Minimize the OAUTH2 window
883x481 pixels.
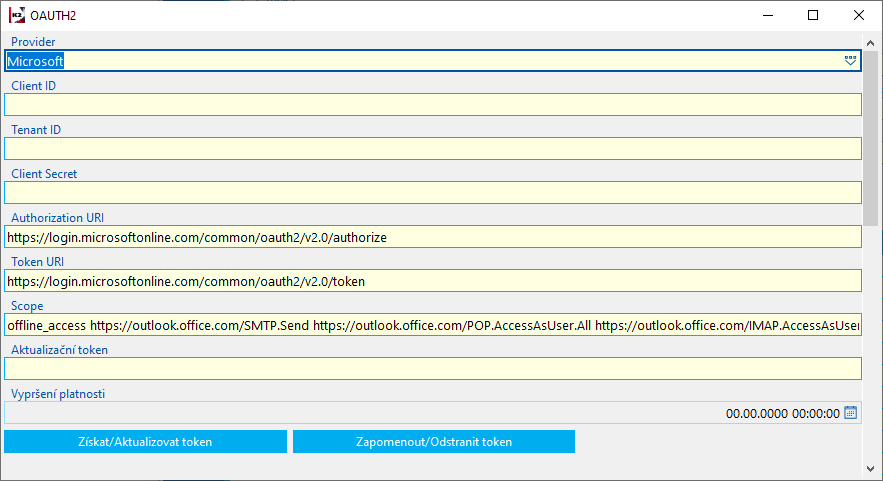pos(768,15)
